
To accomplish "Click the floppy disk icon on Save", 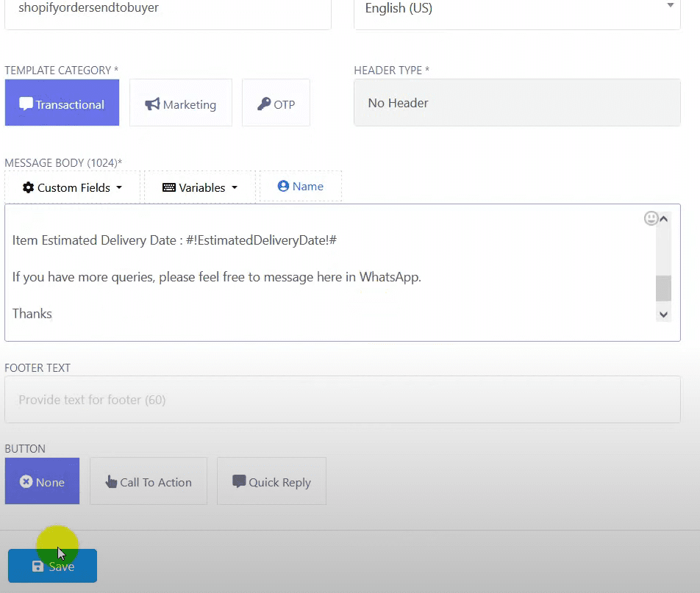I will tap(38, 567).
